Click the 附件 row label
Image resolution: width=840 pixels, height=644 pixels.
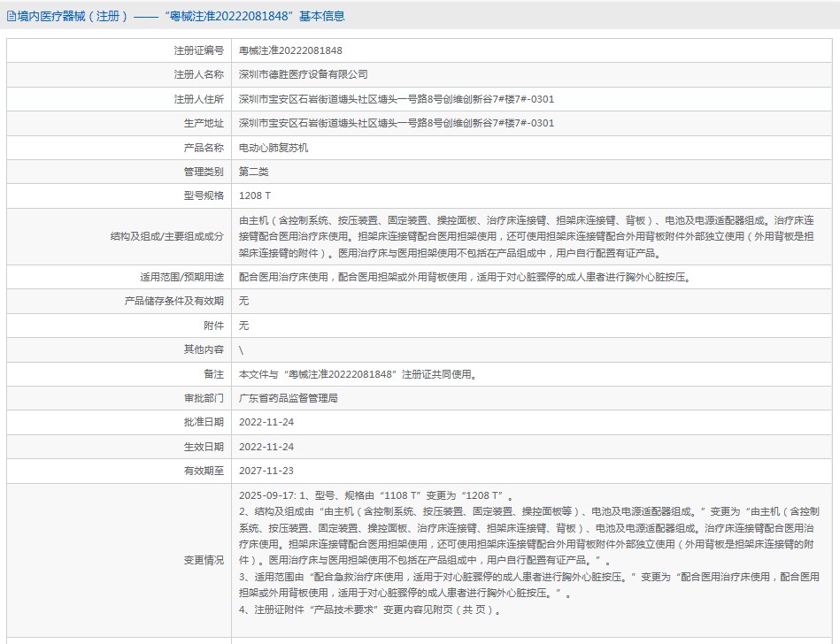coord(214,326)
